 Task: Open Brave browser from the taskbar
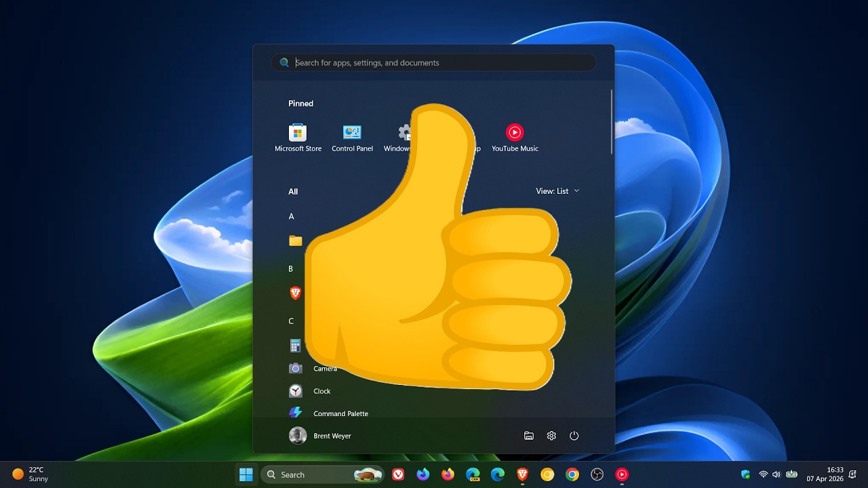522,474
